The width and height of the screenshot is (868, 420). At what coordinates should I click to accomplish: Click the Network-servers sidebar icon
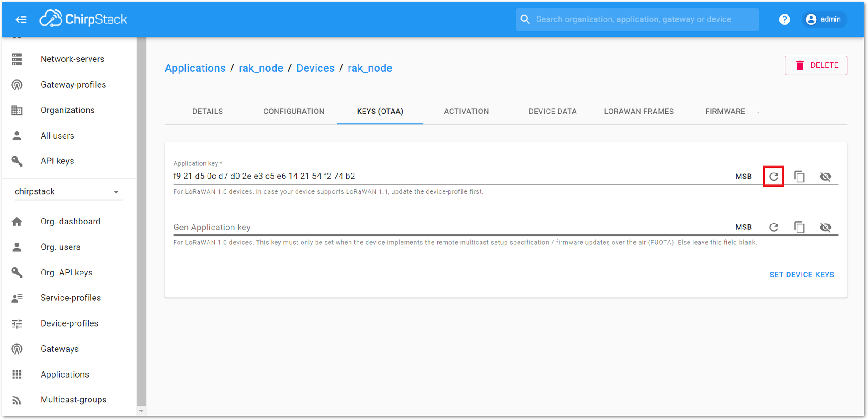click(x=17, y=59)
